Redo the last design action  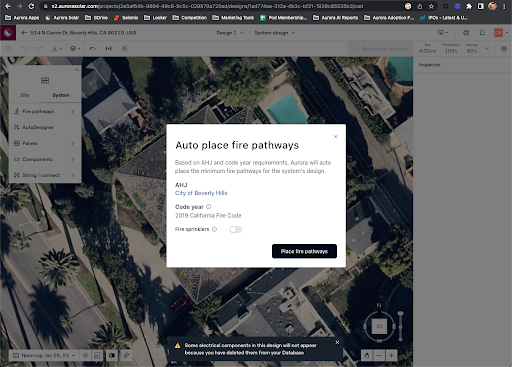(x=40, y=49)
